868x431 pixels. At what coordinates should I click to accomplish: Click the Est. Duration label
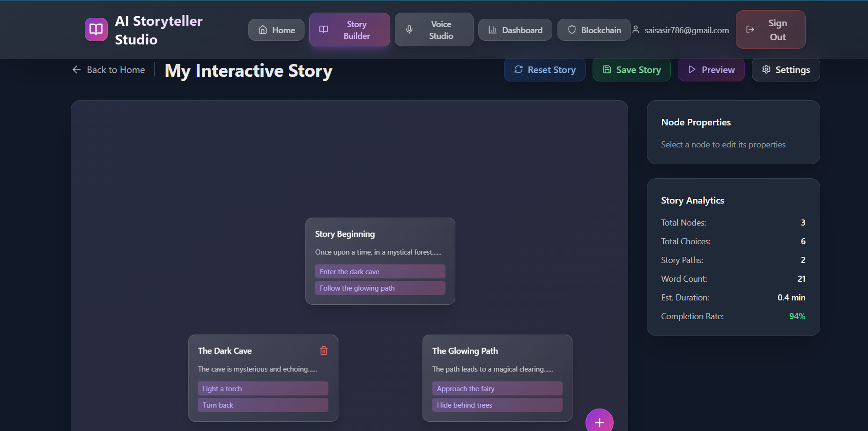(x=685, y=298)
